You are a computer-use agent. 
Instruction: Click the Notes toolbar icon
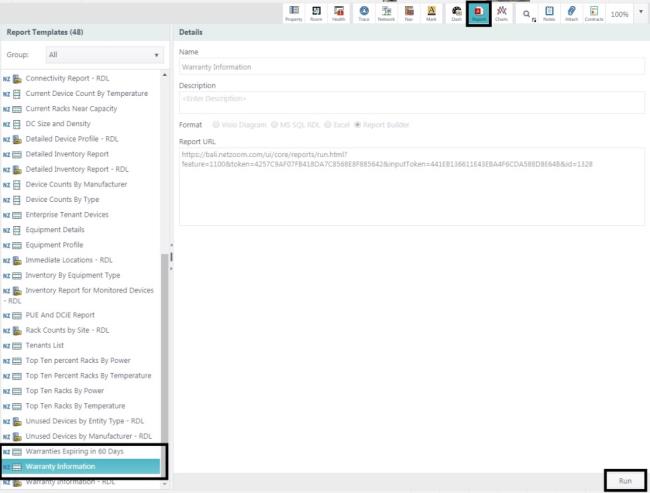[x=549, y=12]
